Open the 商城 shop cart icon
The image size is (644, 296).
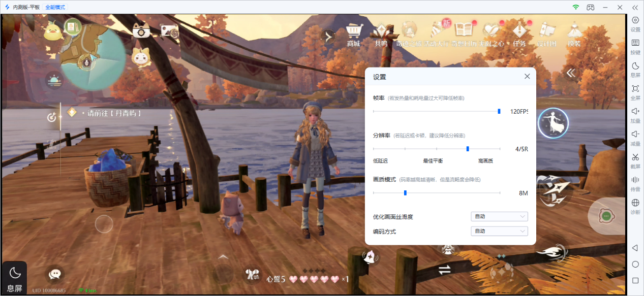tap(353, 29)
